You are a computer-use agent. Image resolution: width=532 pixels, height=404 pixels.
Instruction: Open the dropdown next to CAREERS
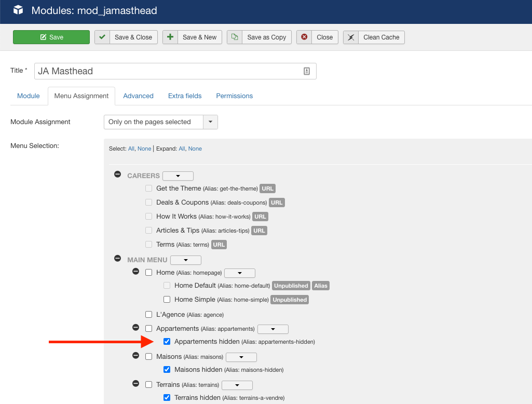tap(178, 176)
